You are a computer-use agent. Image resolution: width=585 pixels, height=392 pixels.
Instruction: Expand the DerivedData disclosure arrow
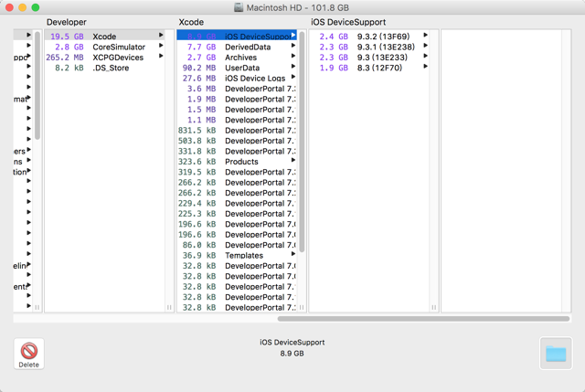click(293, 46)
